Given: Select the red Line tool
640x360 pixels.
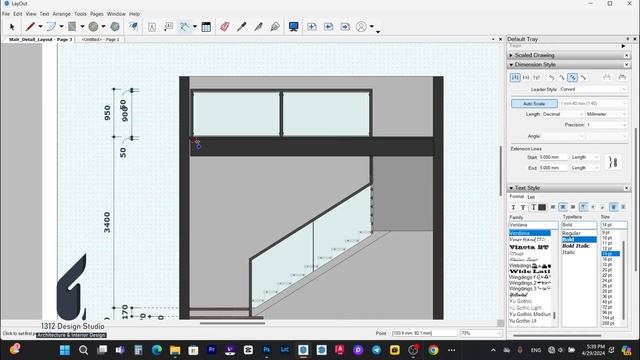Looking at the screenshot, I should point(30,27).
